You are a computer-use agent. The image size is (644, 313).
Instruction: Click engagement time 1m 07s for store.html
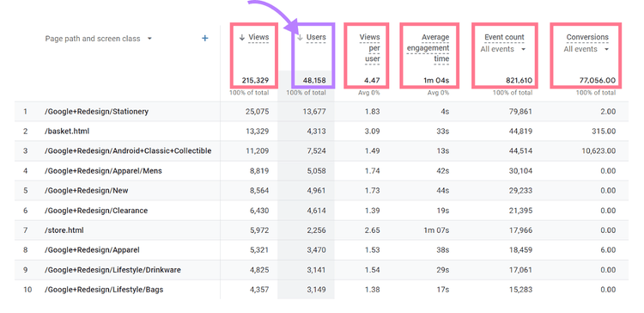[x=436, y=230]
